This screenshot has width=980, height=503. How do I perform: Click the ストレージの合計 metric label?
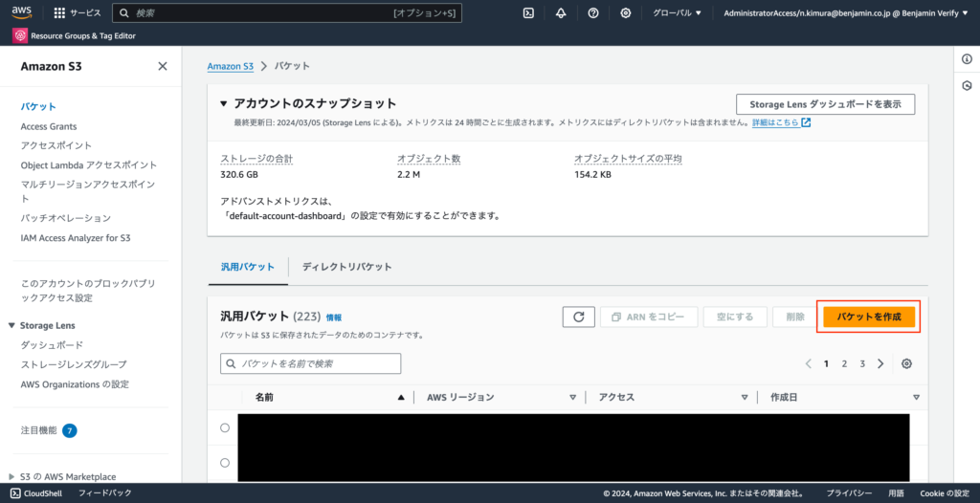tap(256, 159)
